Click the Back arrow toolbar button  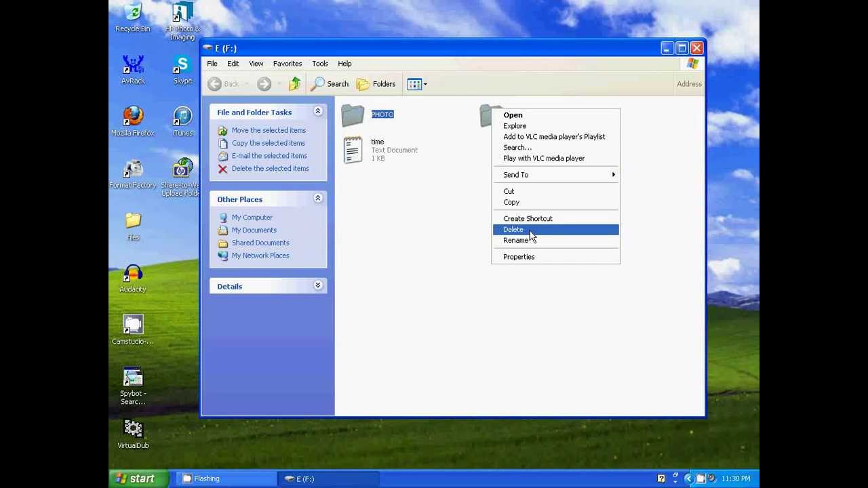[x=224, y=84]
